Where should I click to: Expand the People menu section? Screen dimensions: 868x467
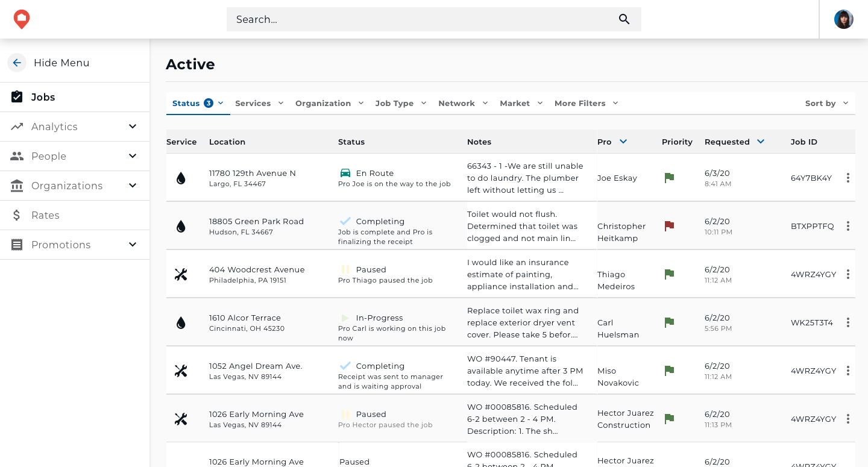(133, 156)
